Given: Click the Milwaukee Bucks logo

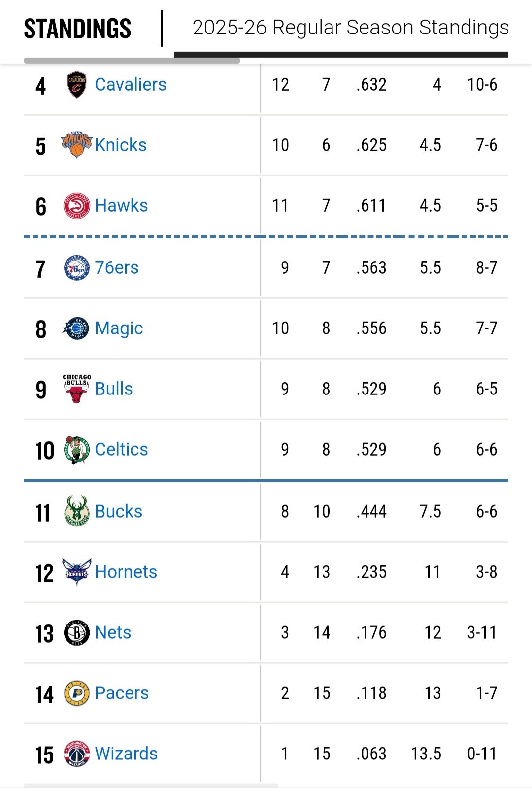Looking at the screenshot, I should tap(76, 511).
